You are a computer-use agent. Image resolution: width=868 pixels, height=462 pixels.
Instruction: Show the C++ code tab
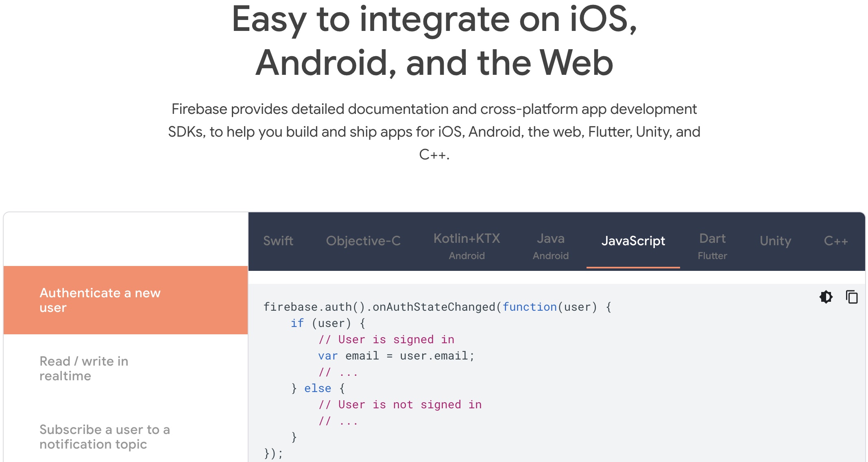[x=836, y=241]
